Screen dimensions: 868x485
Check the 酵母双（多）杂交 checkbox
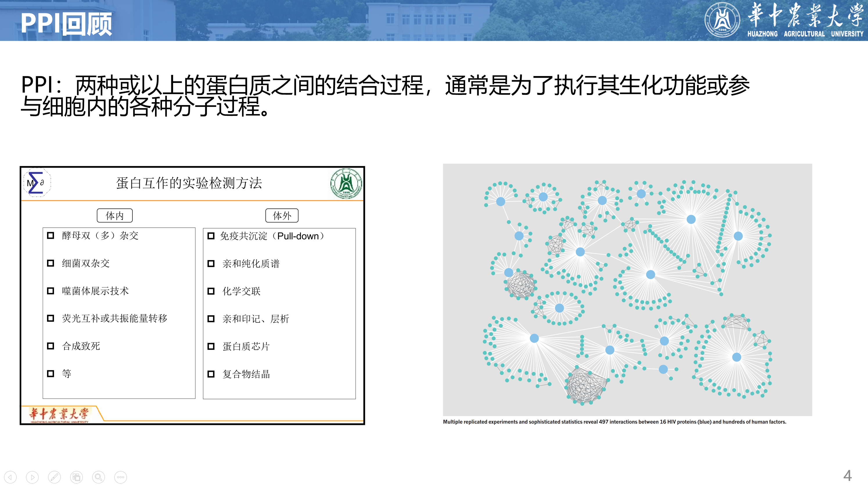pyautogui.click(x=51, y=235)
